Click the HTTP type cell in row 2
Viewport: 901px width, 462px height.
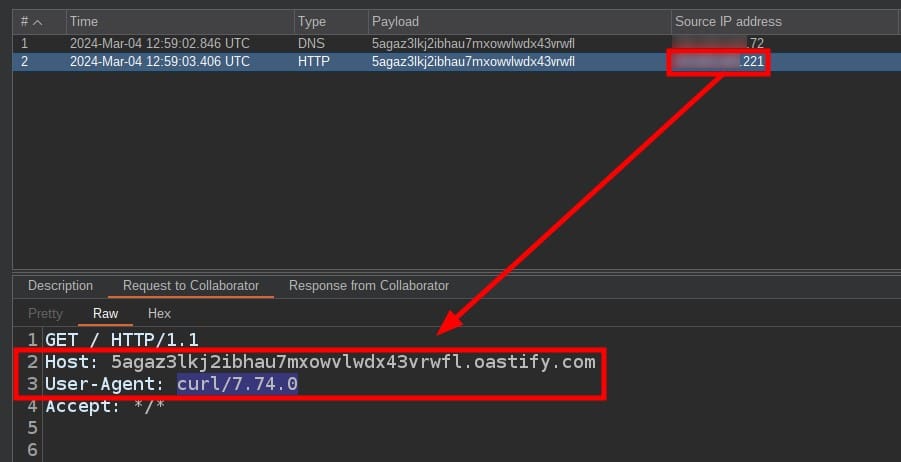(314, 61)
